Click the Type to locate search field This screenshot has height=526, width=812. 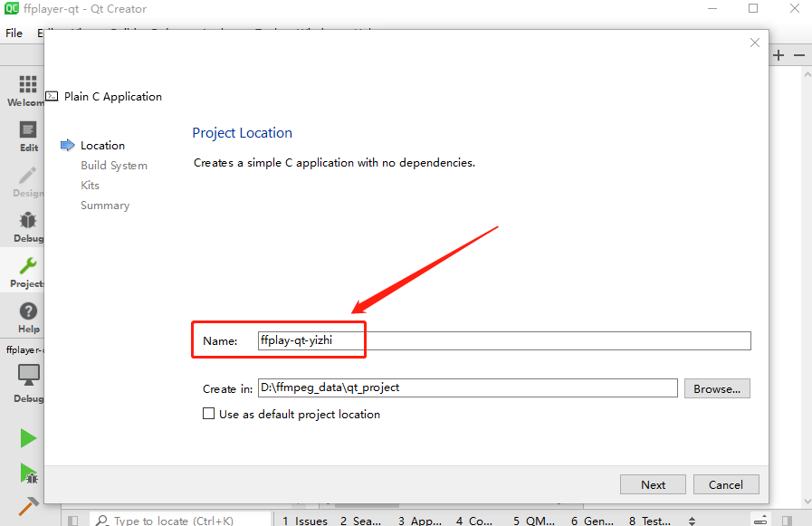click(x=180, y=521)
